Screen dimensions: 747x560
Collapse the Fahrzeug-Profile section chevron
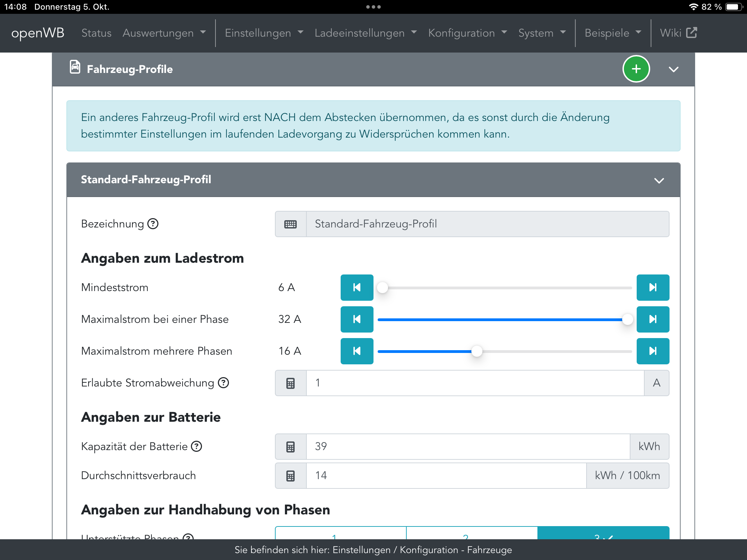[x=673, y=69]
